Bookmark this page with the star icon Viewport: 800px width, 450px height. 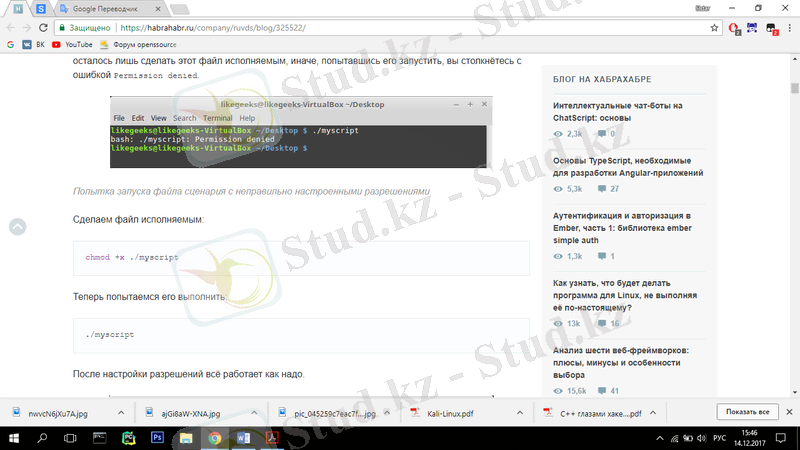coord(714,28)
